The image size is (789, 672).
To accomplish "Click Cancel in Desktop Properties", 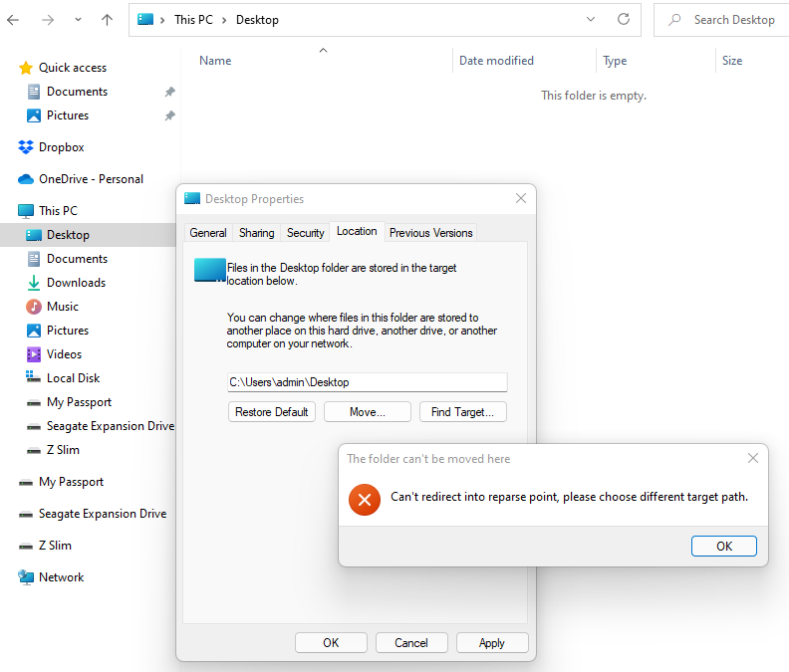I will [x=411, y=643].
